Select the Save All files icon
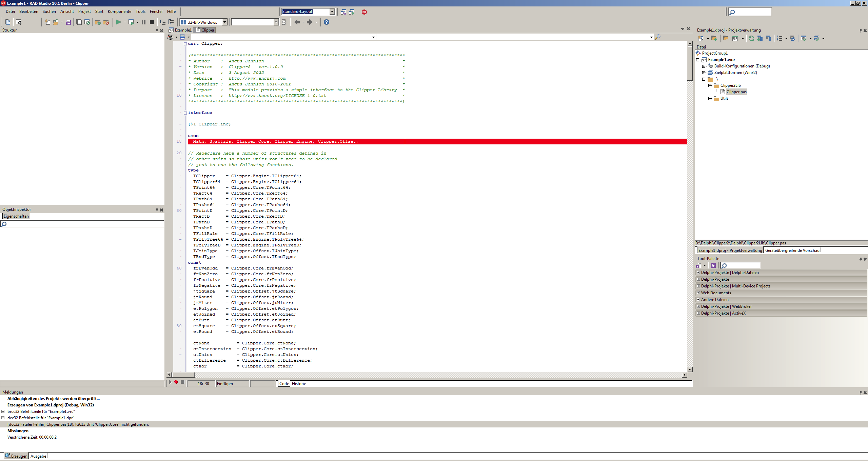Viewport: 868px width, 461px height. pyautogui.click(x=79, y=22)
